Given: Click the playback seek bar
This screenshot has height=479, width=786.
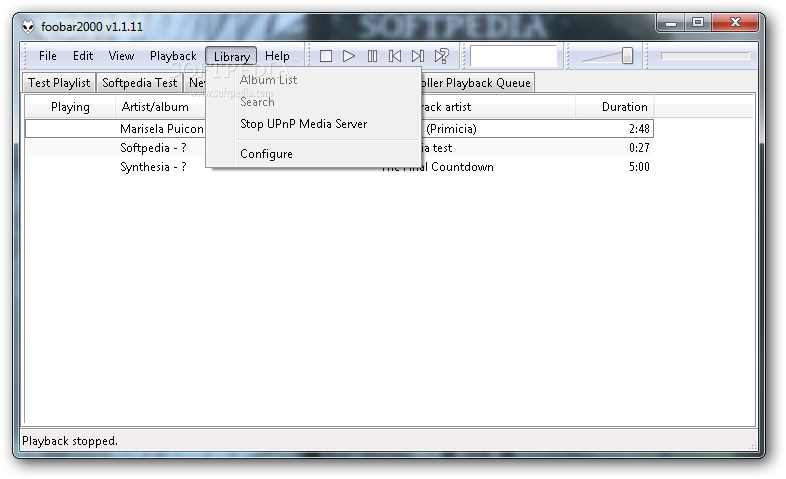Looking at the screenshot, I should [705, 56].
